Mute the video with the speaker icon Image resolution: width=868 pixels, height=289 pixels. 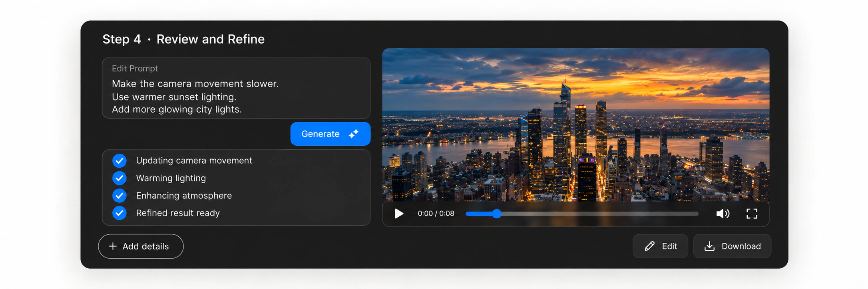coord(723,214)
